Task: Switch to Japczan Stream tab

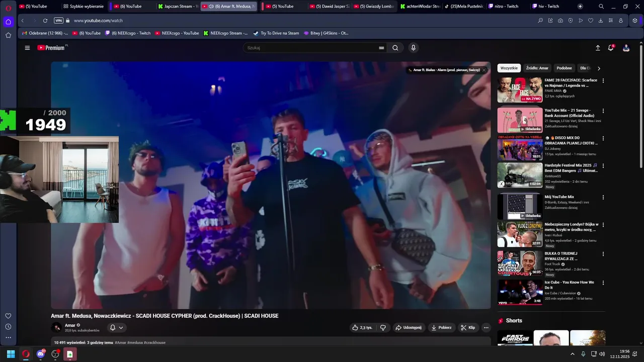Action: [178, 7]
